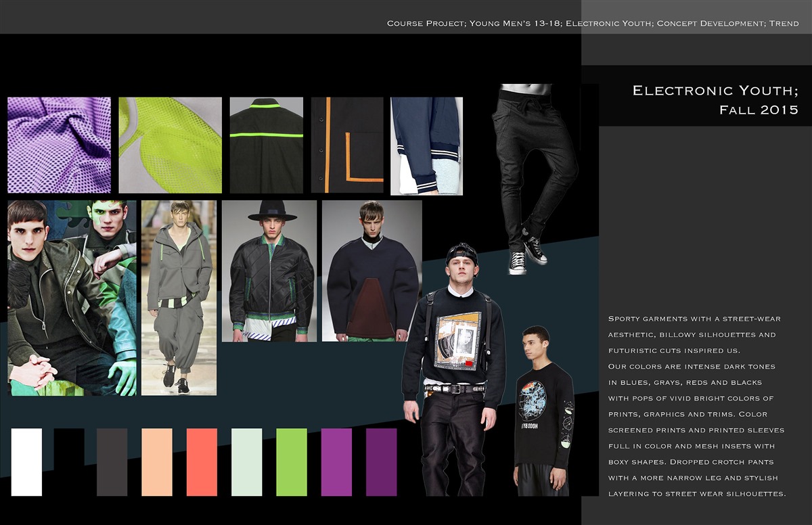Select the dark gray color swatch
Viewport: 812px width, 525px height.
pyautogui.click(x=112, y=462)
